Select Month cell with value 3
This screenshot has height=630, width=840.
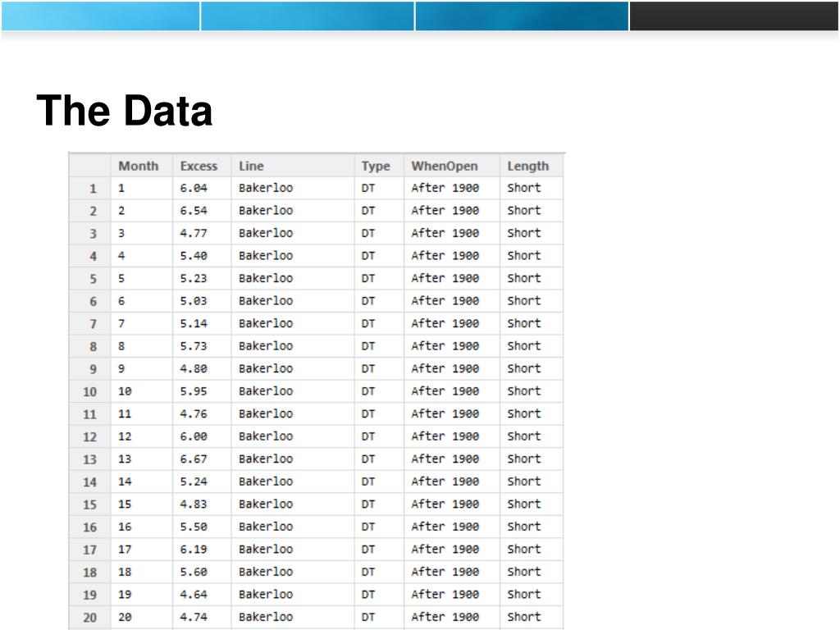[x=142, y=233]
